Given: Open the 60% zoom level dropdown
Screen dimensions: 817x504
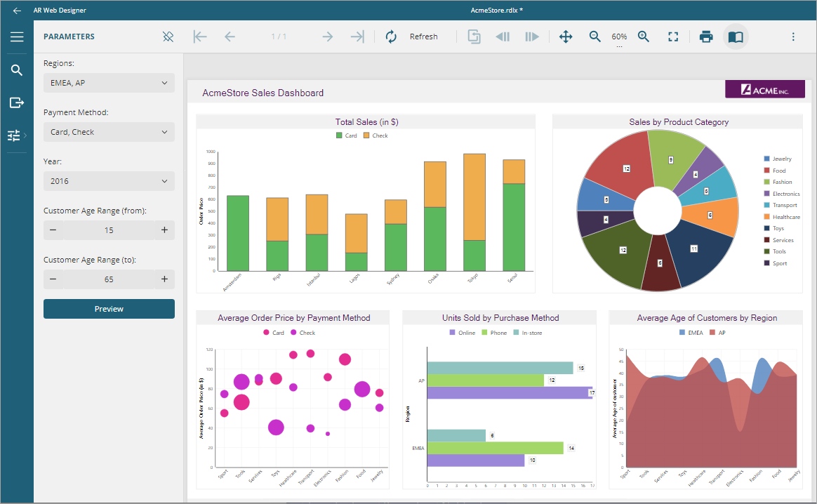Looking at the screenshot, I should [619, 37].
